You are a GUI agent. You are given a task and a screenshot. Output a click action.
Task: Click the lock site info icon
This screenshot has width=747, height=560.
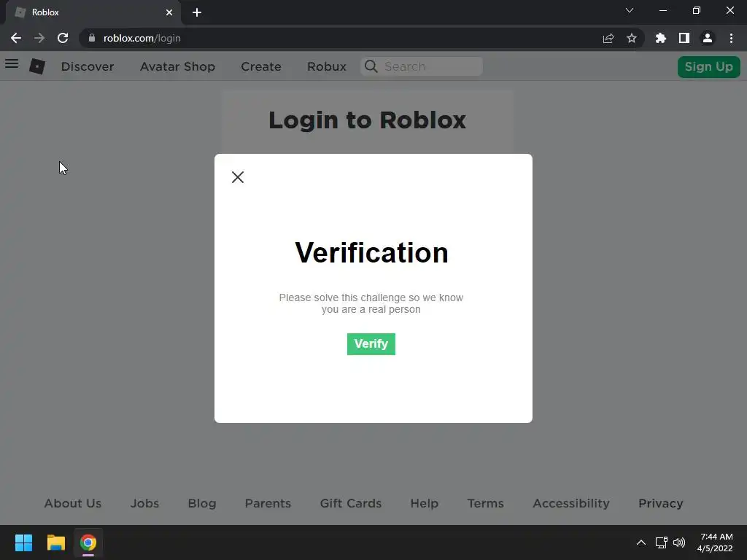[92, 38]
